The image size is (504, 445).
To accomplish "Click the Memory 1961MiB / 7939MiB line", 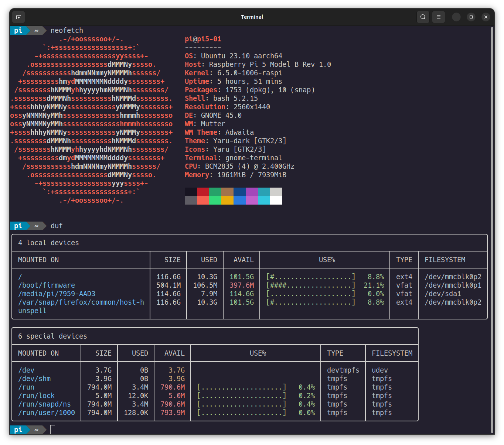I will 235,175.
